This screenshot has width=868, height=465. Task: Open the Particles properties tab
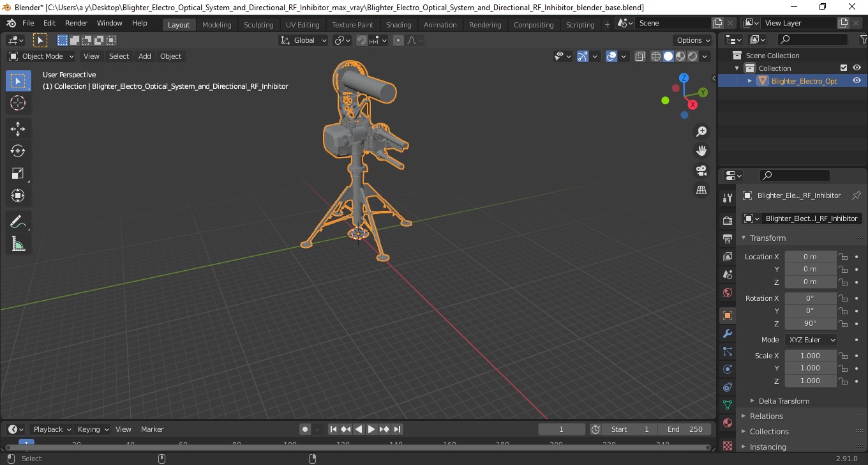coord(728,351)
